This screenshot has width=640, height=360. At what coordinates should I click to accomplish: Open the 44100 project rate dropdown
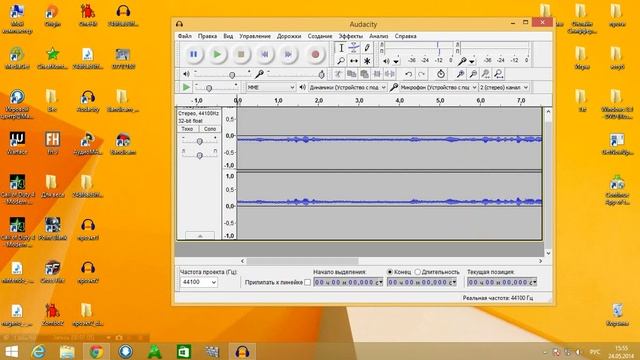click(199, 282)
